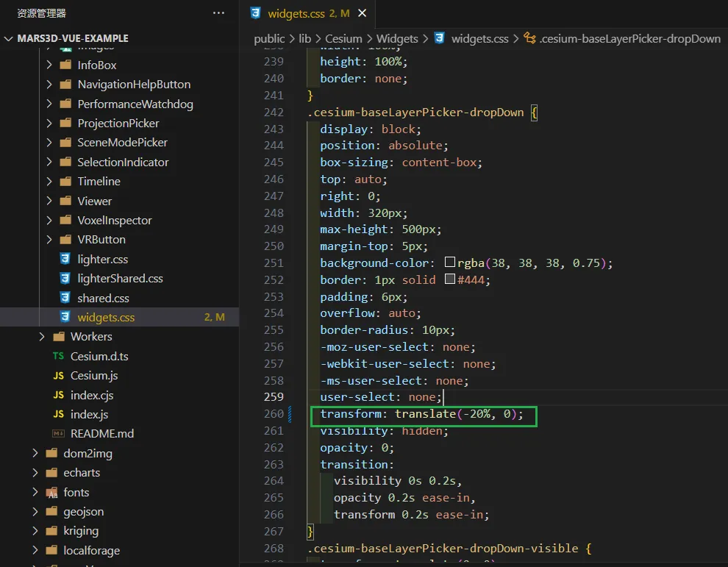Viewport: 728px width, 567px height.
Task: Expand the VRButton folder chevron
Action: pyautogui.click(x=49, y=239)
